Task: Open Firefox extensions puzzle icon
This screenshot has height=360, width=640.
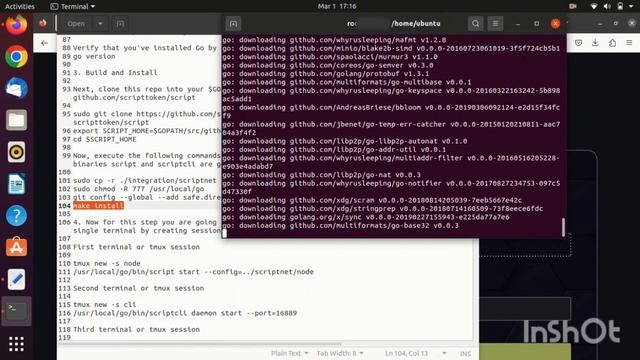Action: (x=612, y=42)
